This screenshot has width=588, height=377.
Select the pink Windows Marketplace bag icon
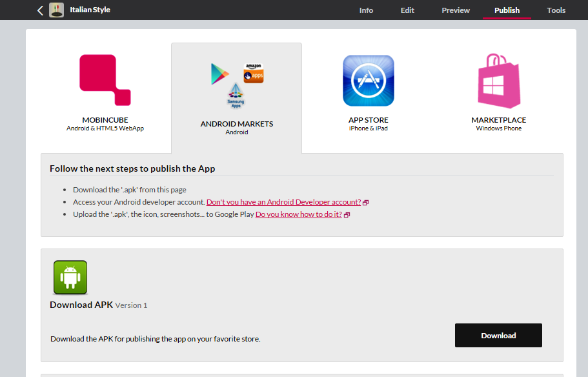(x=499, y=81)
